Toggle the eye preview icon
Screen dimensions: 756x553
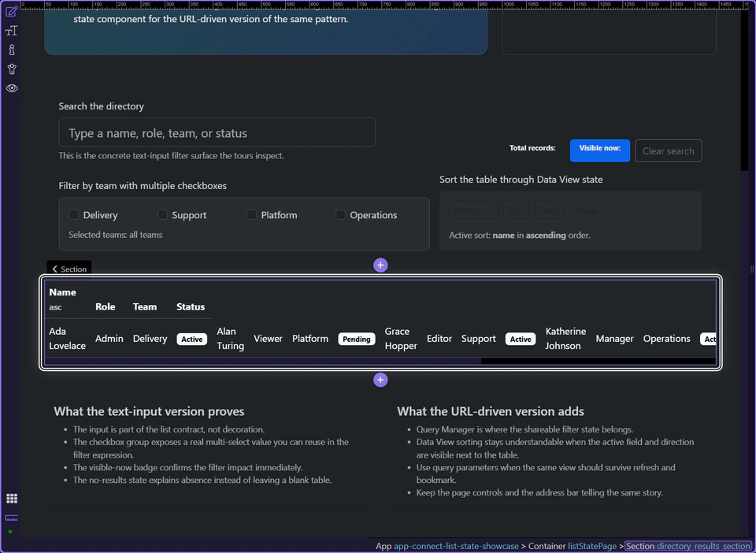pyautogui.click(x=12, y=88)
